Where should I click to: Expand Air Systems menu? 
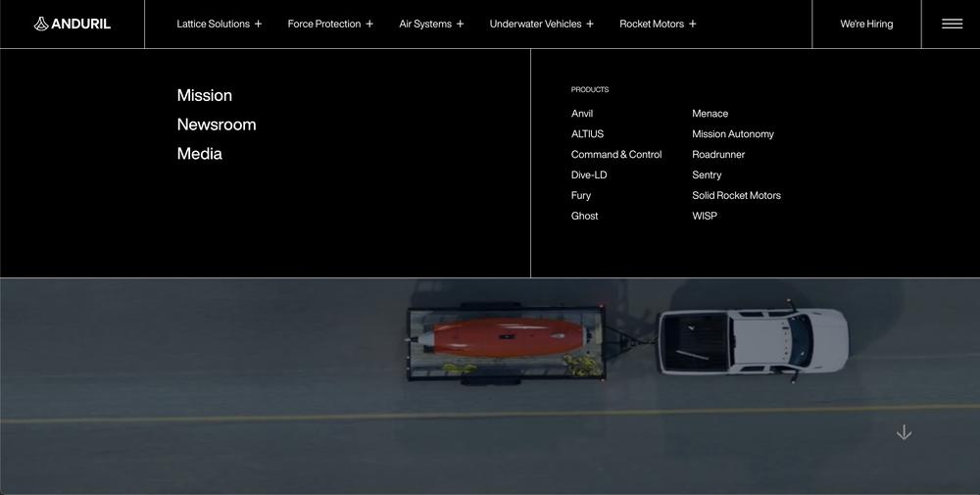[x=431, y=24]
